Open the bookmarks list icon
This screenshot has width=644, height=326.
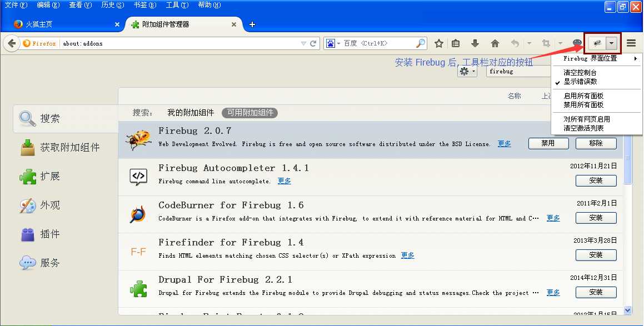point(456,43)
